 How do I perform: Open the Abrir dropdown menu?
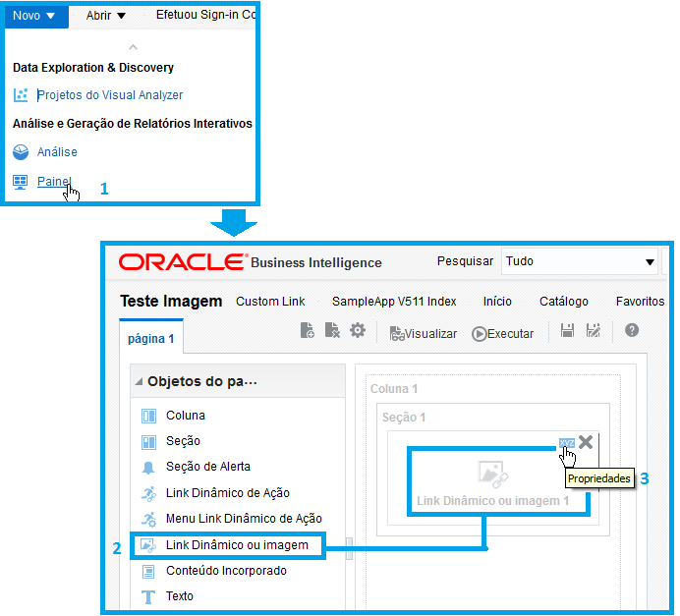point(106,16)
